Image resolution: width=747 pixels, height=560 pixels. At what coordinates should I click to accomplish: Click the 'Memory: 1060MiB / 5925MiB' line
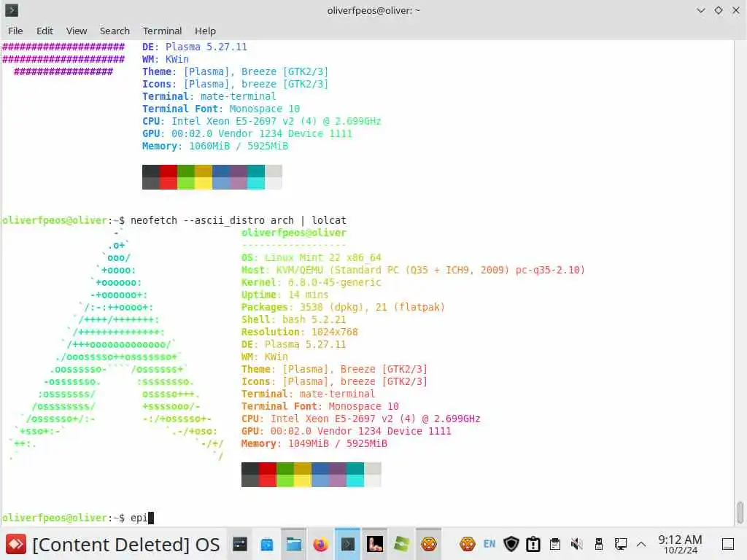tap(215, 146)
